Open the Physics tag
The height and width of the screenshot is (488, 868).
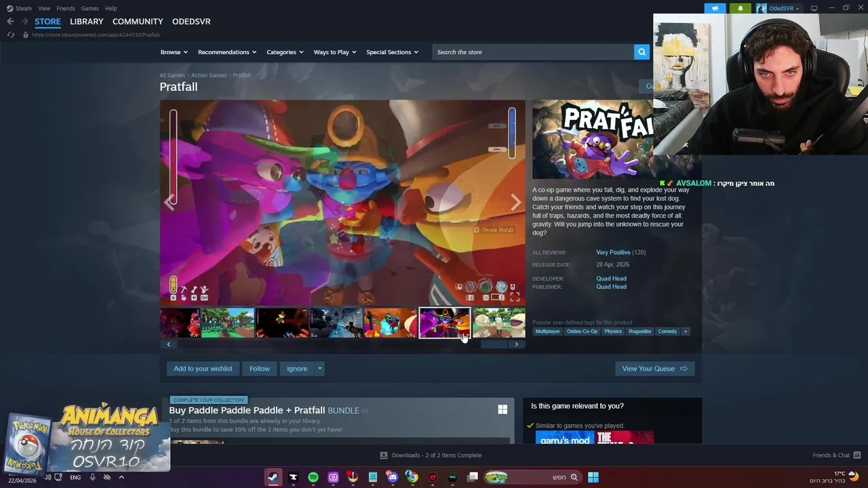click(x=613, y=331)
